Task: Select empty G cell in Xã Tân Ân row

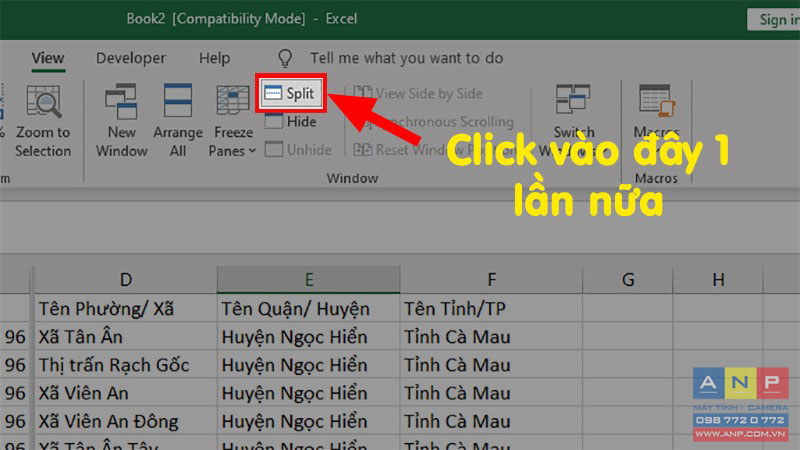Action: point(628,336)
